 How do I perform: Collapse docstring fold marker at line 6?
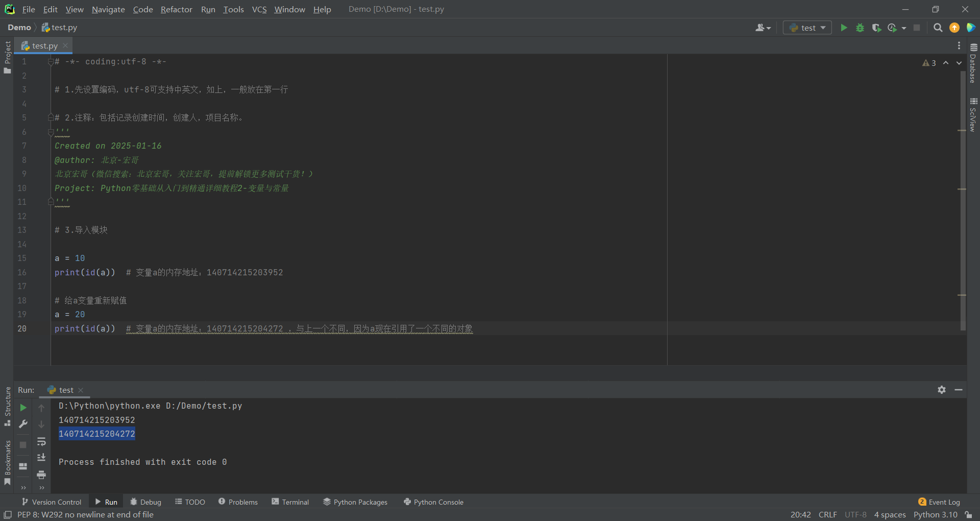coord(51,132)
